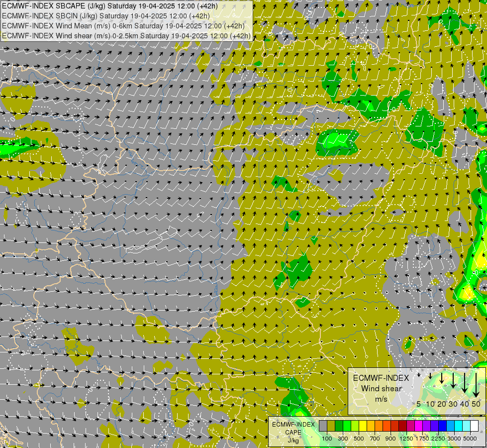Select the amber swatch left of 700
Image resolution: width=487 pixels, height=448 pixels.
point(371,426)
